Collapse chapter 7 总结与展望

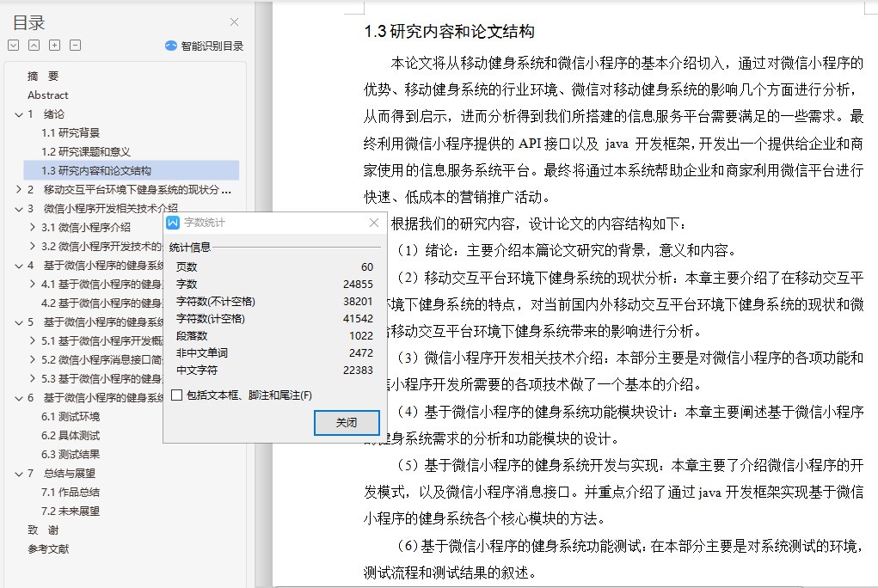point(18,474)
